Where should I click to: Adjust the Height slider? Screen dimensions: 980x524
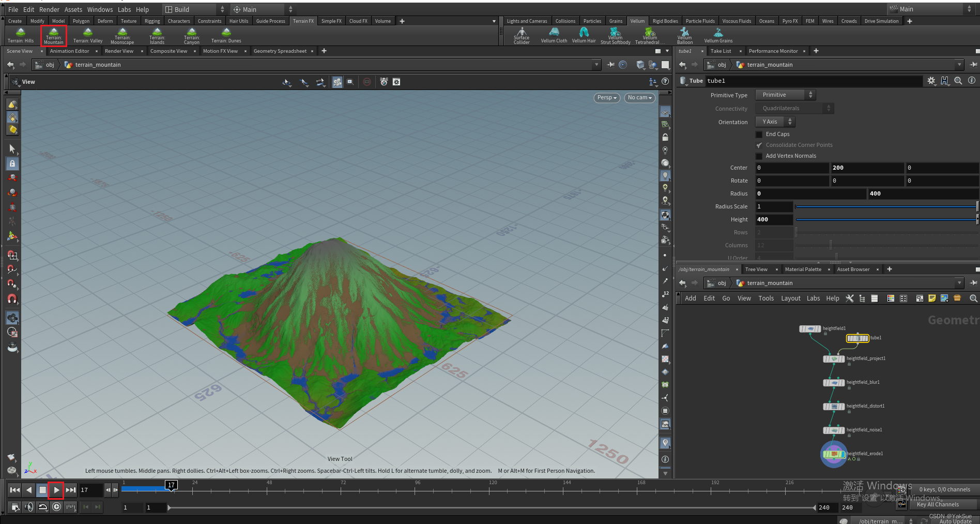click(886, 220)
